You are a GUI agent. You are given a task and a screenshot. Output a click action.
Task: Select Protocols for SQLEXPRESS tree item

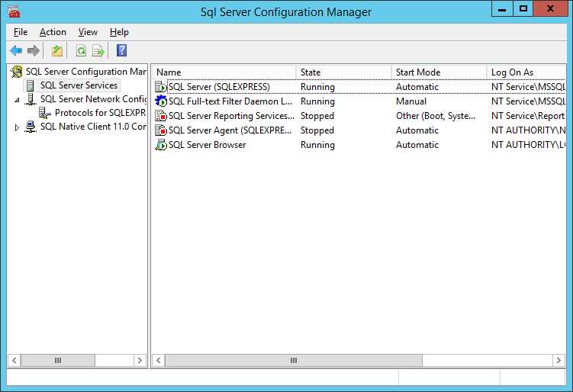[100, 113]
